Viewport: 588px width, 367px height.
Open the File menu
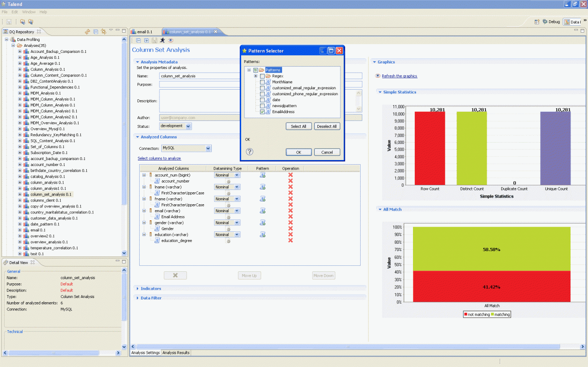(5, 11)
